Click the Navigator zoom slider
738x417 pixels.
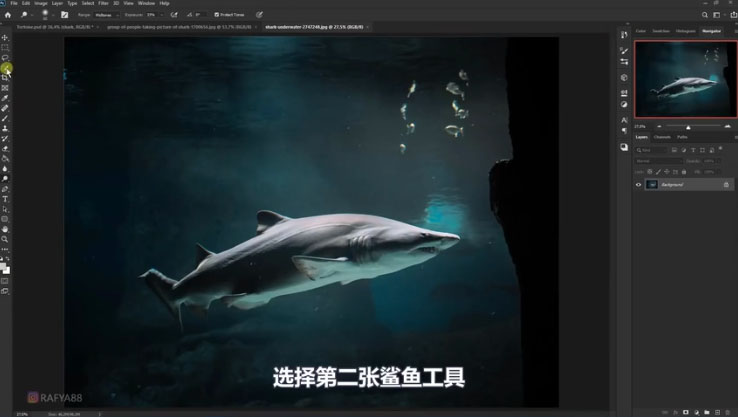pyautogui.click(x=688, y=127)
